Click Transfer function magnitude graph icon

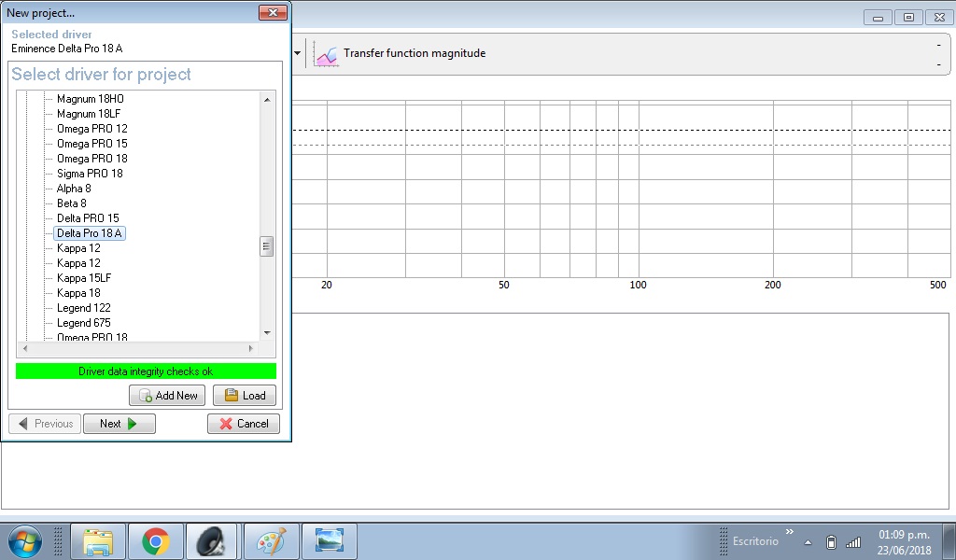point(326,55)
